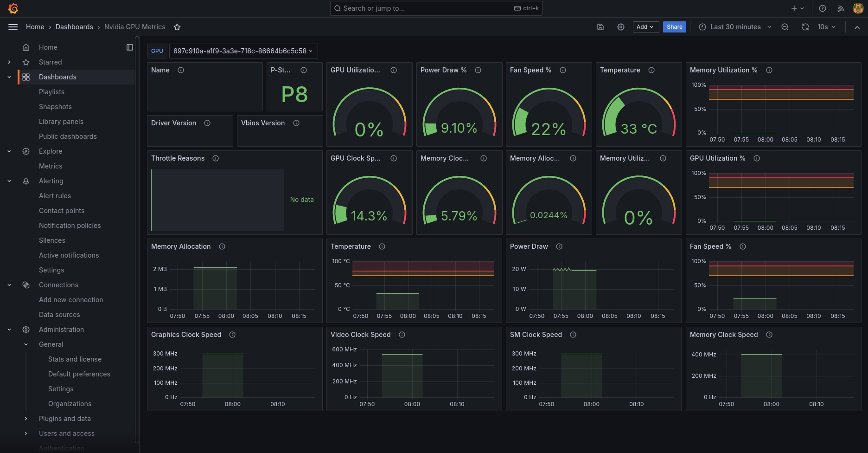Screen dimensions: 868x453
Task: Open the GPU UUID dropdown selector
Action: point(243,51)
